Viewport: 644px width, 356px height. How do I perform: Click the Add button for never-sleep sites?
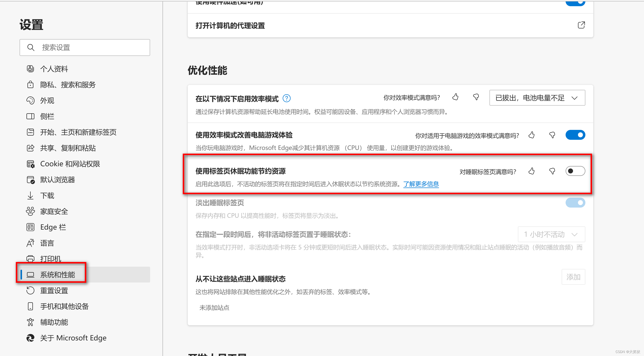(x=573, y=277)
